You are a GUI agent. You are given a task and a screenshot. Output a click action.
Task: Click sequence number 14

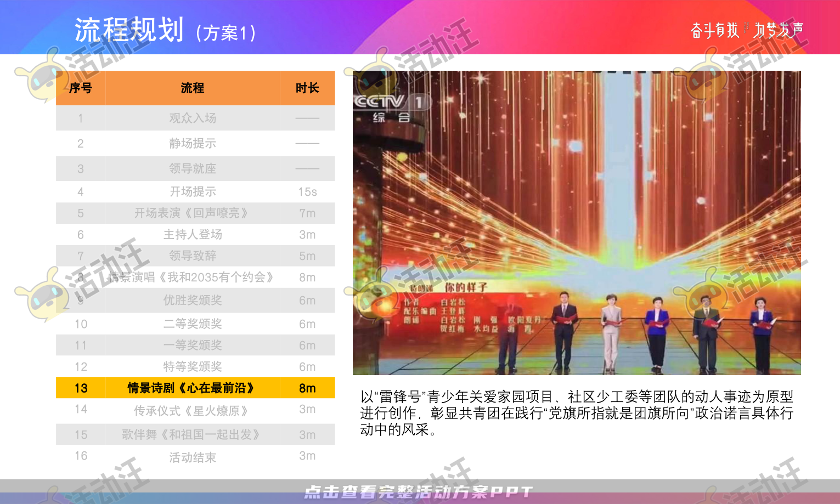pos(81,409)
